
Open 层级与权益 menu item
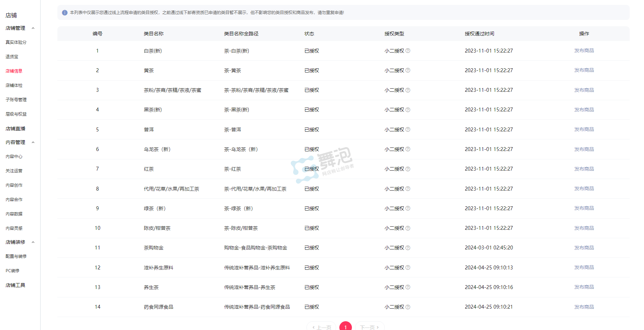click(x=16, y=114)
